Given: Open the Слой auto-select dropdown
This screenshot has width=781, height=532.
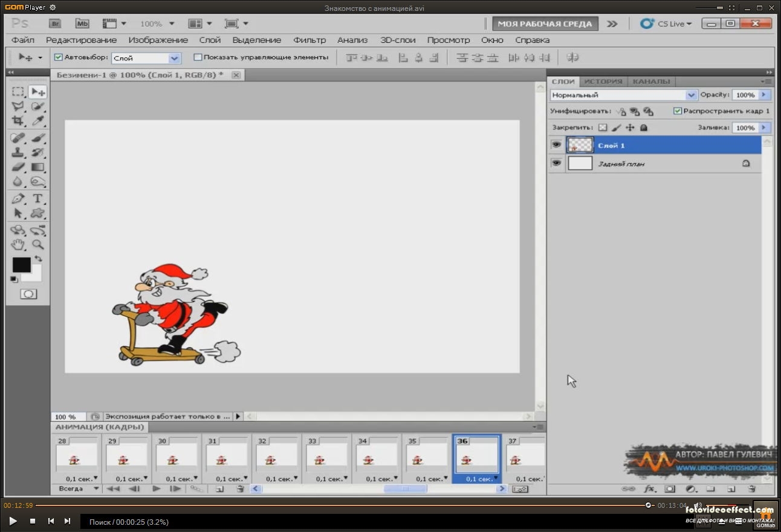Looking at the screenshot, I should 175,58.
